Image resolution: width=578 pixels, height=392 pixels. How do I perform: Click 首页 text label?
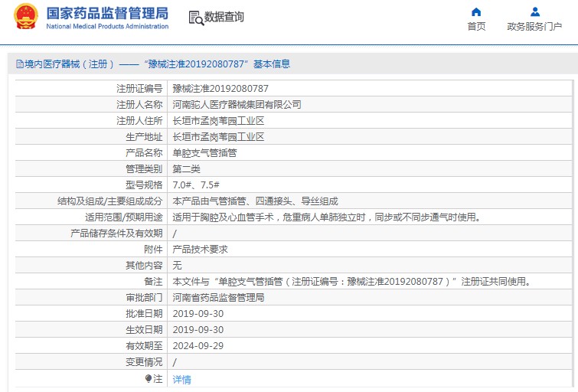(x=476, y=27)
